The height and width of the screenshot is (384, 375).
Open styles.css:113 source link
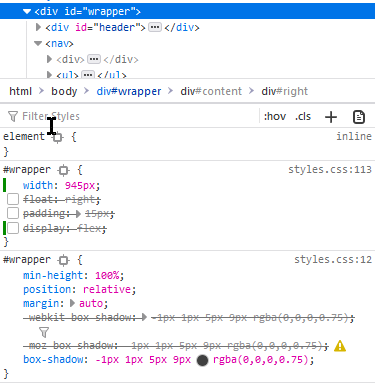click(330, 170)
